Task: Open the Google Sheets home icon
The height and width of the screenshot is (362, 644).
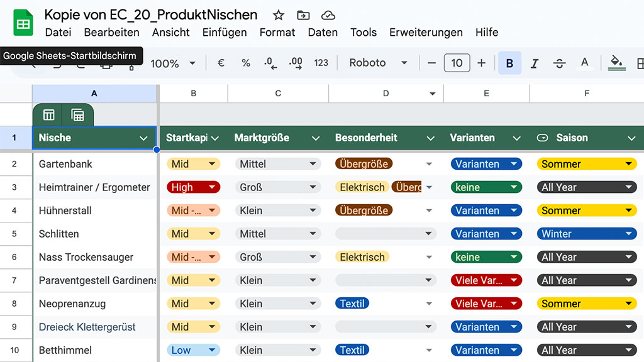Action: 23,23
